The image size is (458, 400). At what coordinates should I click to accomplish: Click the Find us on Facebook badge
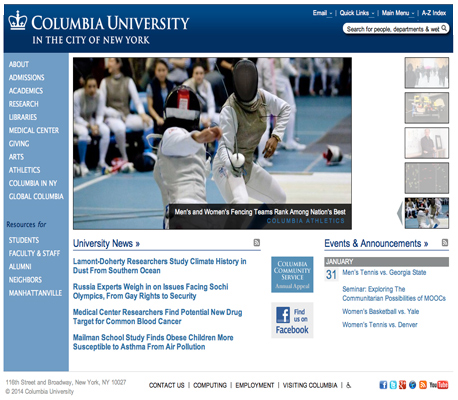pyautogui.click(x=292, y=320)
